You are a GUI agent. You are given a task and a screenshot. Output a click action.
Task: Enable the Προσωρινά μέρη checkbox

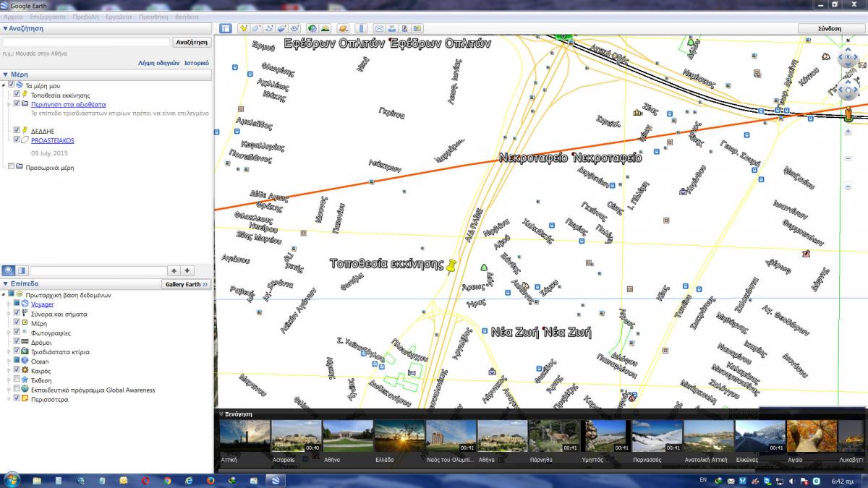tap(11, 167)
